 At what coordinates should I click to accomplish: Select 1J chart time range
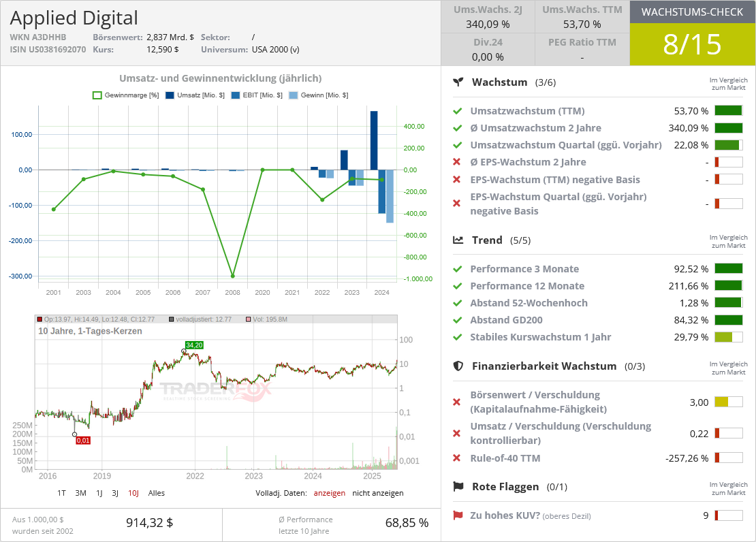[x=99, y=493]
